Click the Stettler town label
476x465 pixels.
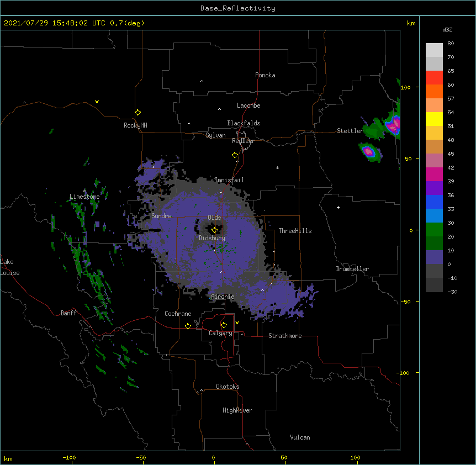350,131
